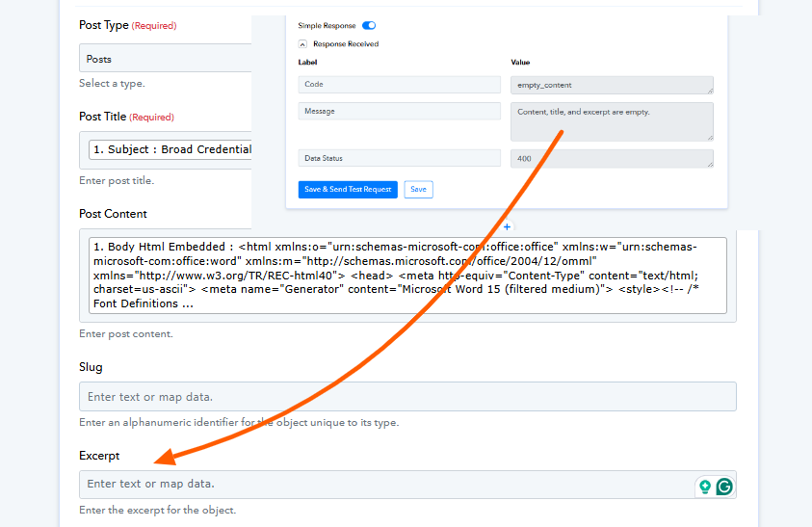Click the green lightbulb suggestion icon
The height and width of the screenshot is (527, 812).
pos(705,487)
